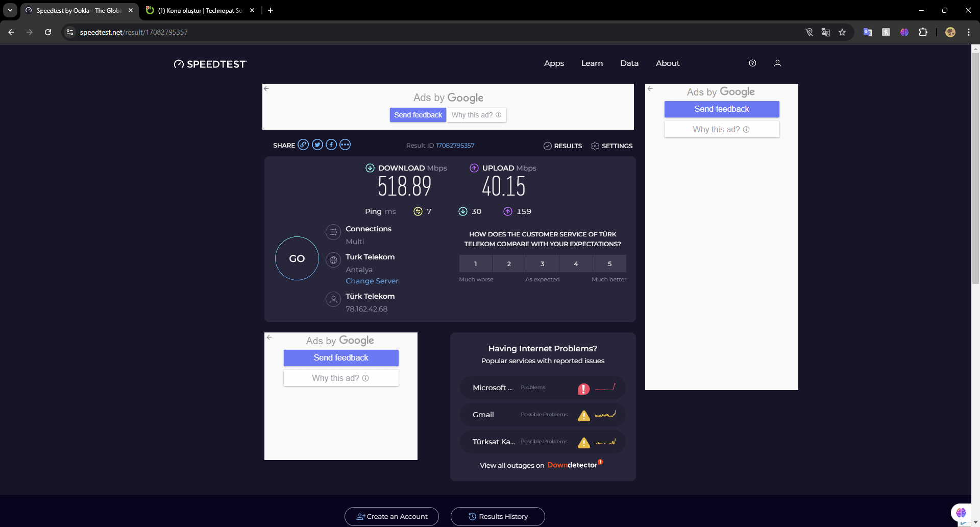Open RESULTS page
Viewport: 980px width, 527px height.
tap(563, 146)
